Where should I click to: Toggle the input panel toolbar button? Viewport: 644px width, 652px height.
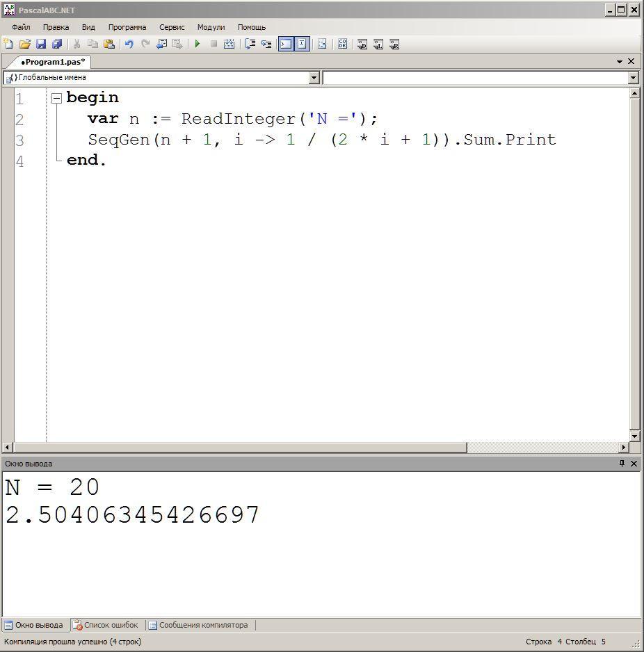[x=302, y=44]
